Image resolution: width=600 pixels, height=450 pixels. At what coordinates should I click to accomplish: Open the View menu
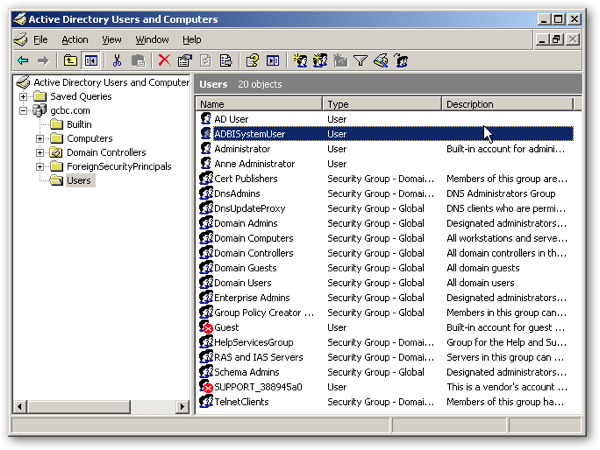click(x=111, y=39)
